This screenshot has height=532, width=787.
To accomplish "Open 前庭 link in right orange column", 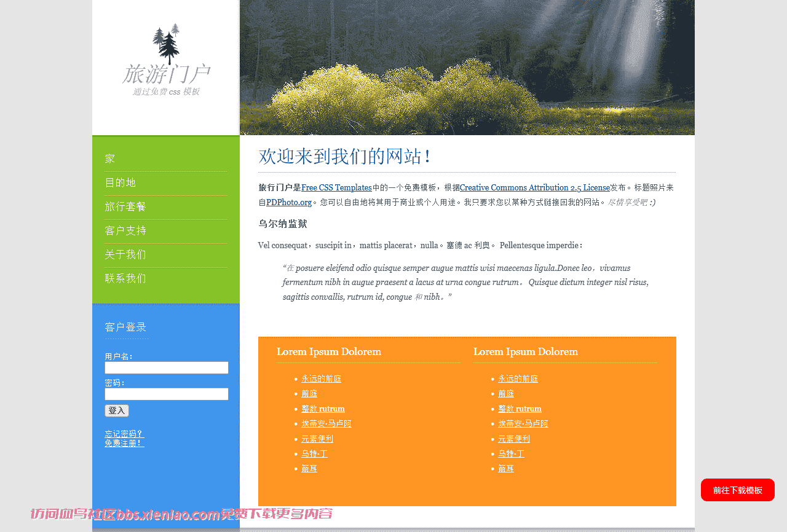I will pyautogui.click(x=506, y=394).
